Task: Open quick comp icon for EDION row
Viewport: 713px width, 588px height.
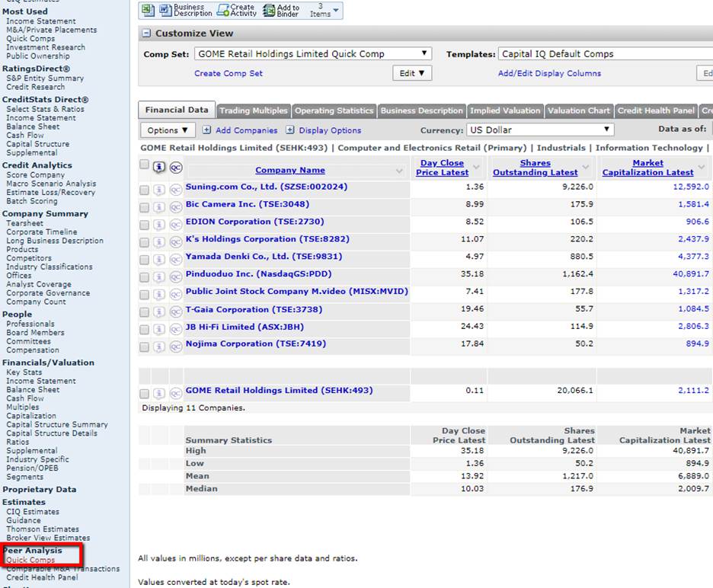Action: [x=176, y=225]
